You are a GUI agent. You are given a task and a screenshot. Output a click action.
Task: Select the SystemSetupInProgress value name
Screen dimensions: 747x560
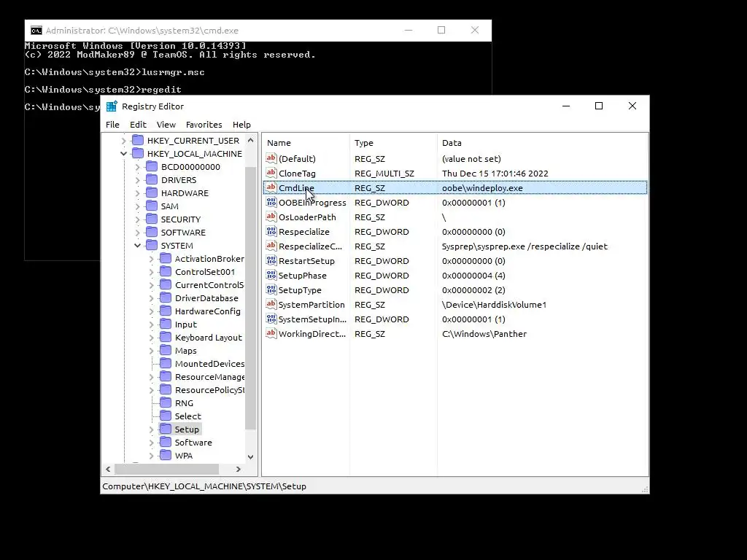click(x=312, y=319)
